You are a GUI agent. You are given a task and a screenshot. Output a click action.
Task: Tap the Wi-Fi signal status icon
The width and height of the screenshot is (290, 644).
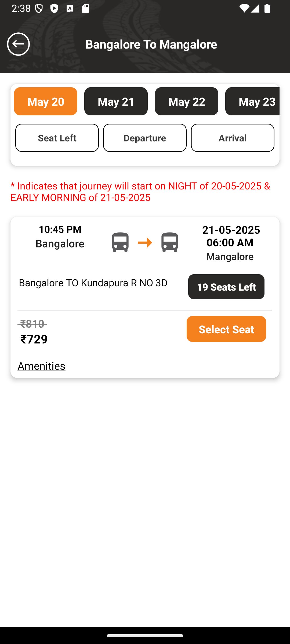244,9
